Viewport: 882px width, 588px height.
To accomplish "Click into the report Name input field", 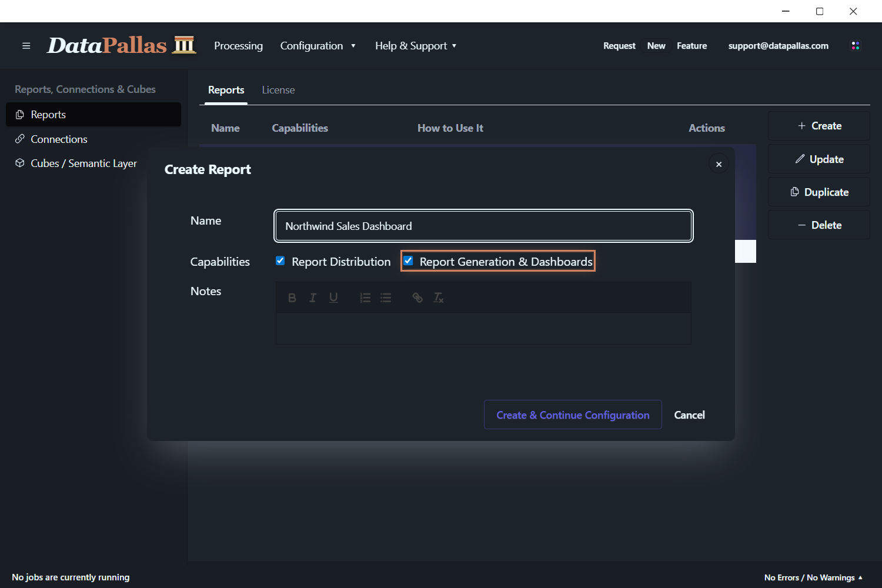I will point(483,226).
